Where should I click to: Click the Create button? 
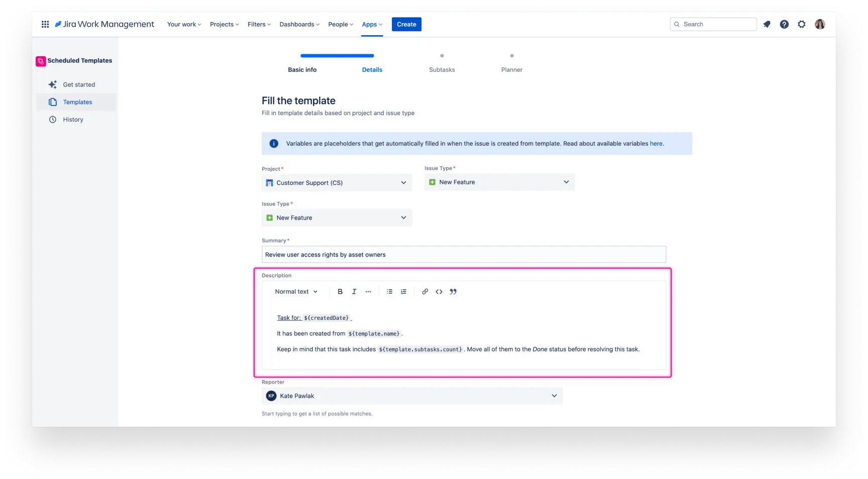406,24
